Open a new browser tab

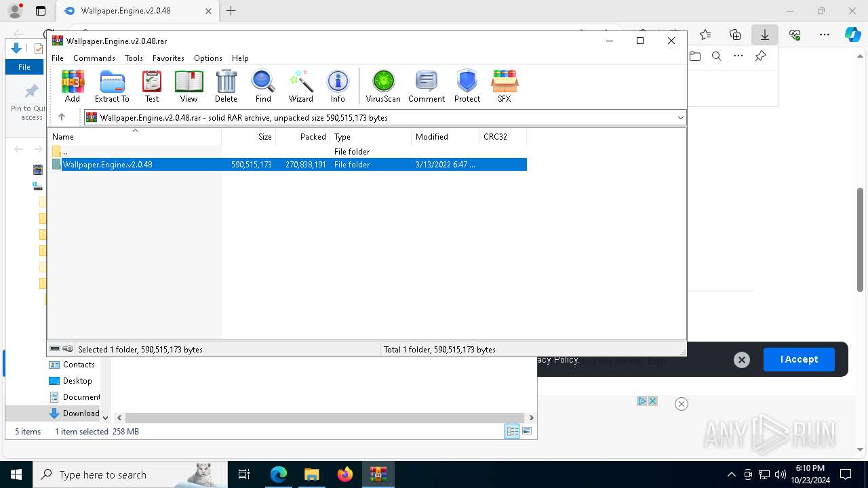(x=231, y=11)
